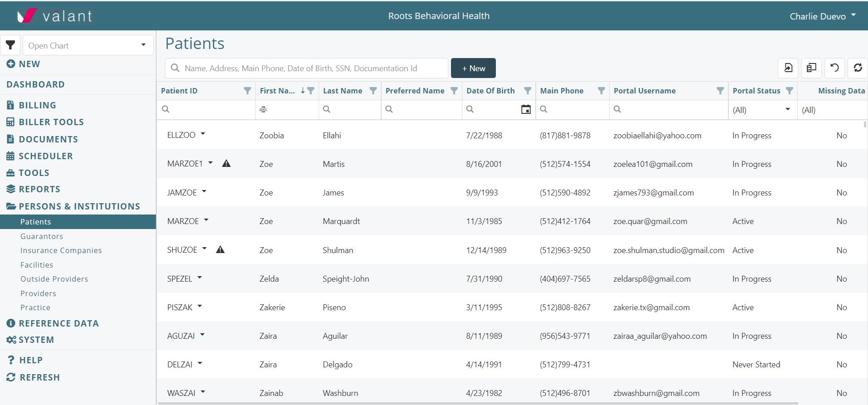Click the export grid icon
The height and width of the screenshot is (405, 868).
point(788,68)
